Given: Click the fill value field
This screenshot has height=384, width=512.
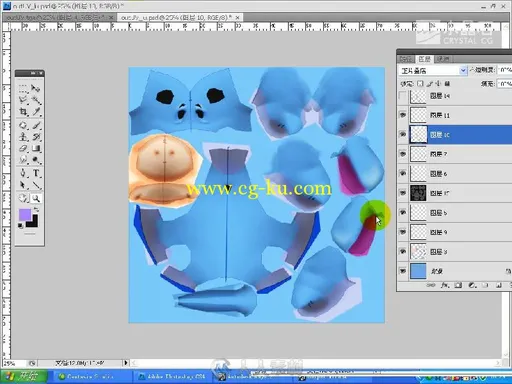Looking at the screenshot, I should 504,83.
